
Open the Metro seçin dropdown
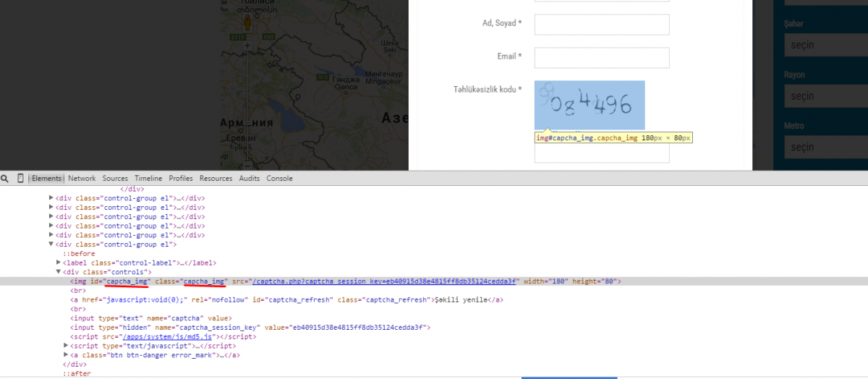click(825, 147)
